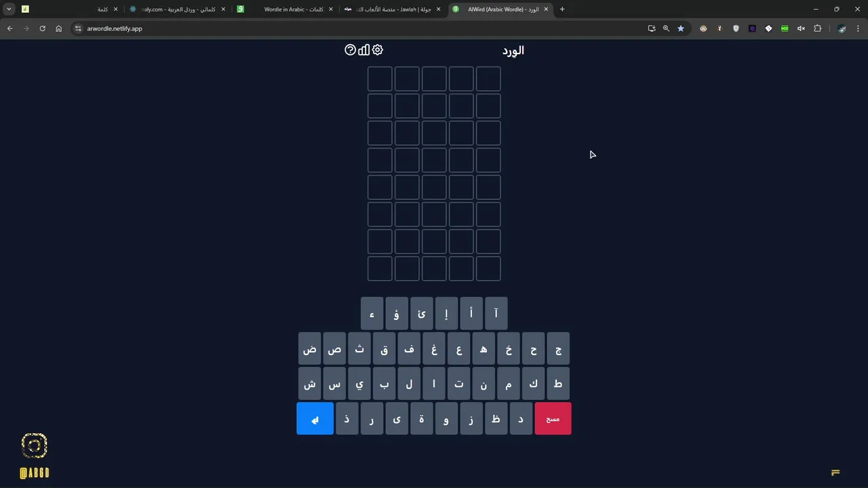This screenshot has width=868, height=488.
Task: View site information icon in address bar
Action: point(78,28)
